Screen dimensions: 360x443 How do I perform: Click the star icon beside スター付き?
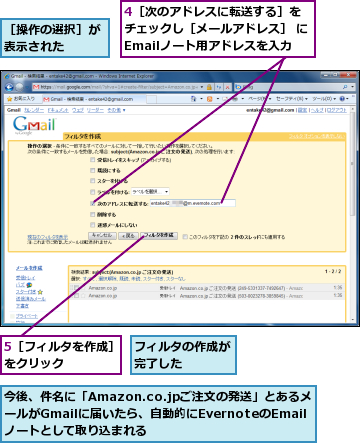(40, 292)
